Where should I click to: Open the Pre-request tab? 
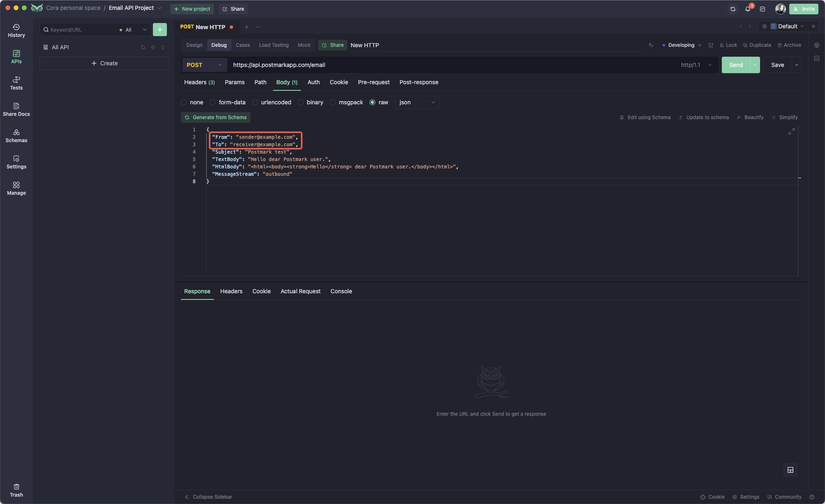tap(374, 82)
